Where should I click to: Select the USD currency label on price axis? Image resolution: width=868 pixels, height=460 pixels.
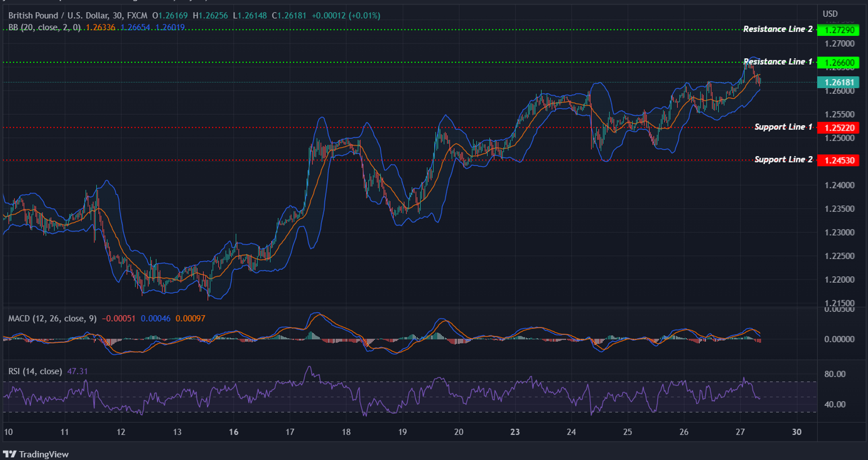coord(829,14)
